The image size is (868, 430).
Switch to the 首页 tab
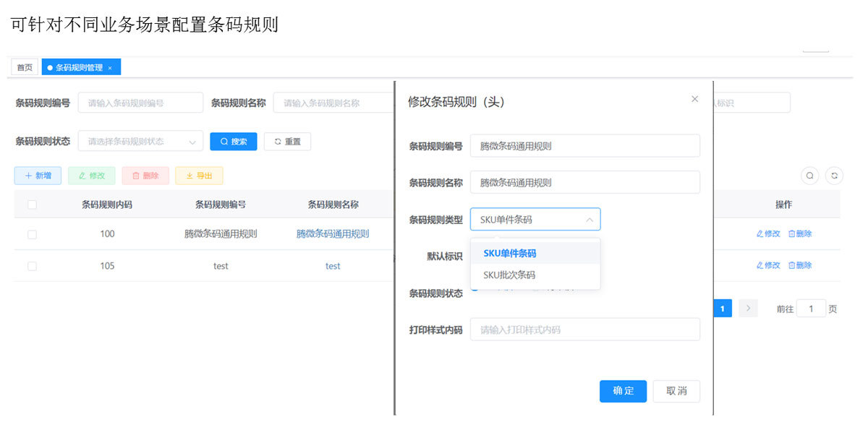[25, 68]
